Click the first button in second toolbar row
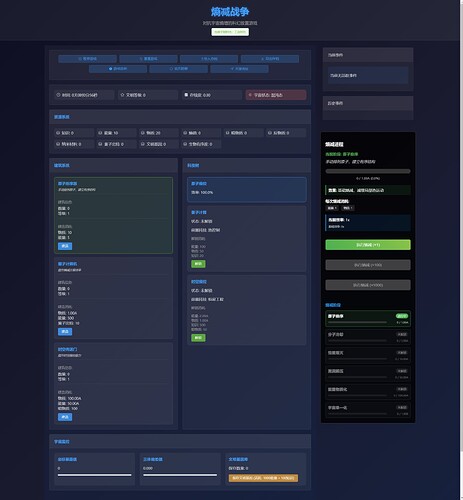This screenshot has width=463, height=500. [x=118, y=69]
